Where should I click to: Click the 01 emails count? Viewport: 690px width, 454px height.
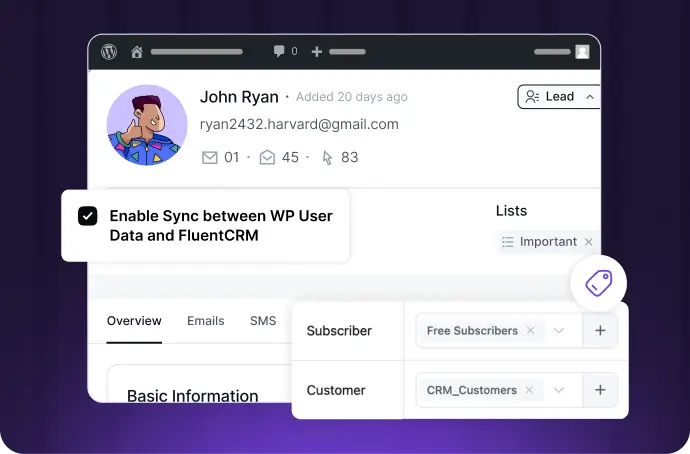pyautogui.click(x=232, y=157)
